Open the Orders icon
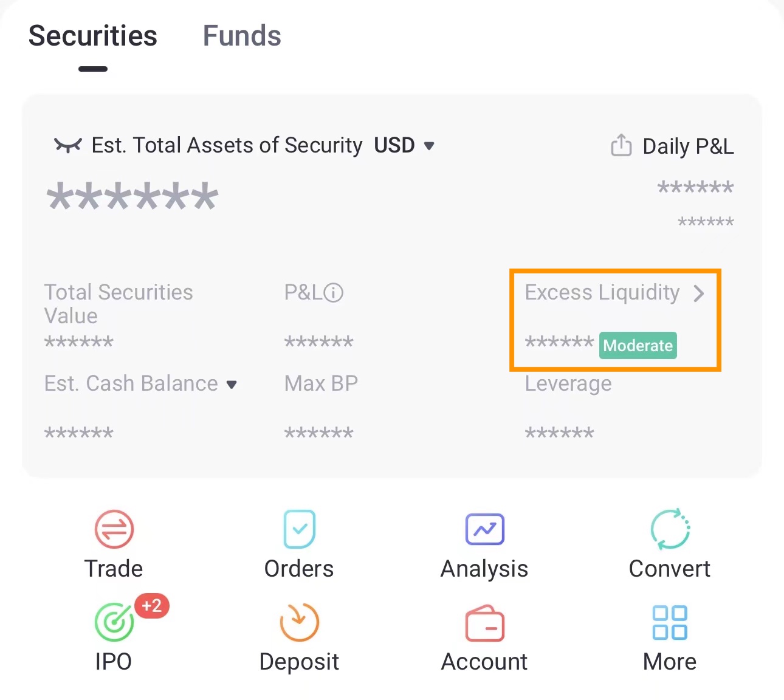The width and height of the screenshot is (784, 700). (299, 529)
